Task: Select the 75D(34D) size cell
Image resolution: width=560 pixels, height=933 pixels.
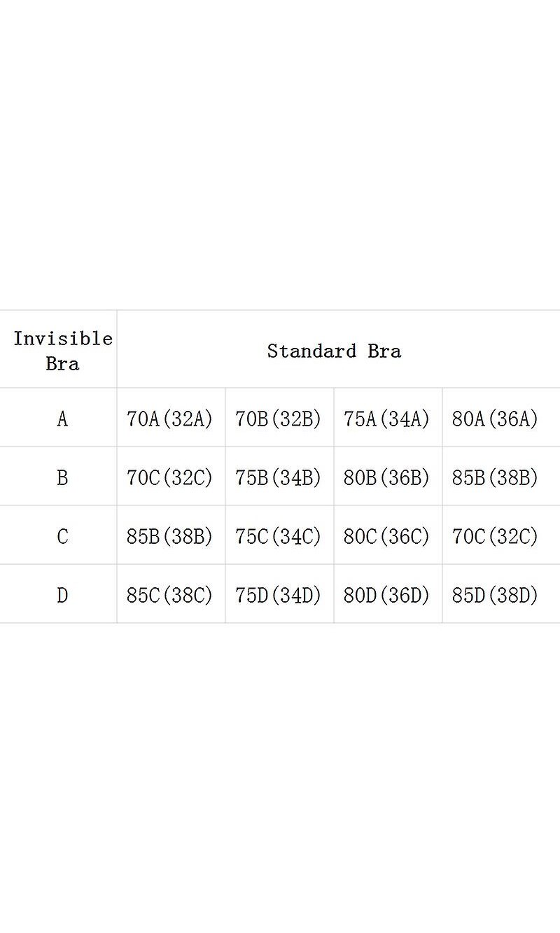Action: click(278, 596)
